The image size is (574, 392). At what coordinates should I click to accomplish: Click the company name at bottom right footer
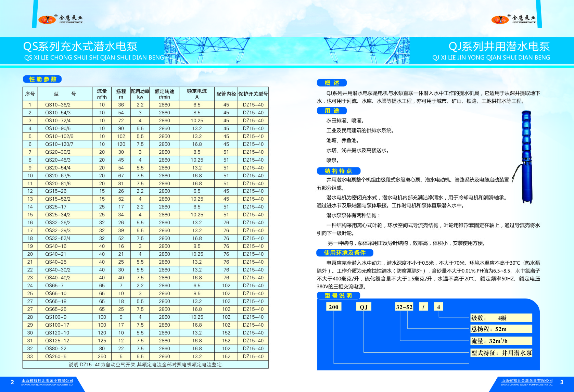point(527,382)
